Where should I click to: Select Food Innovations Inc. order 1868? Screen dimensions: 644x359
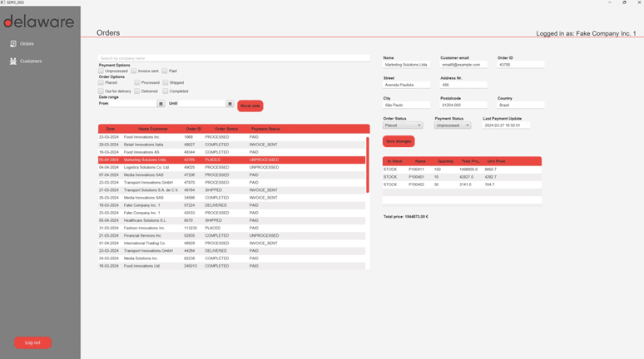click(x=231, y=137)
